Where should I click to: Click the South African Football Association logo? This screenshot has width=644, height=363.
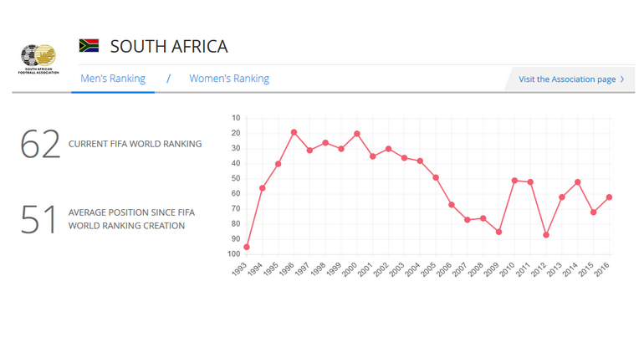coord(38,59)
